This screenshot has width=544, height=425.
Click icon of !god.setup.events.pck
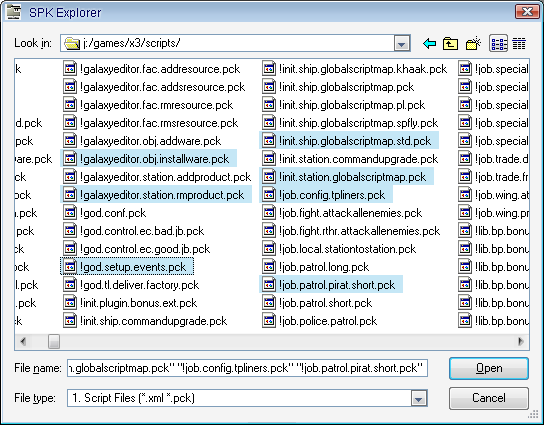pyautogui.click(x=70, y=267)
